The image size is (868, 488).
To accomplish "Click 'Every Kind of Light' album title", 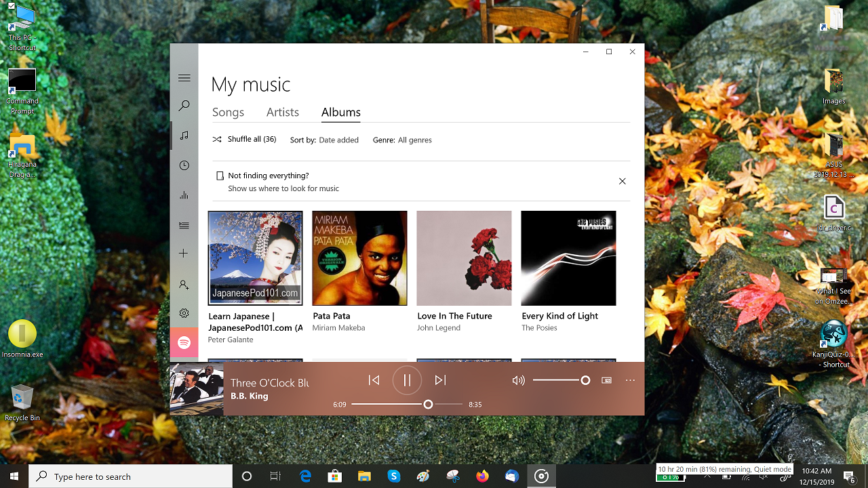I will pyautogui.click(x=559, y=316).
